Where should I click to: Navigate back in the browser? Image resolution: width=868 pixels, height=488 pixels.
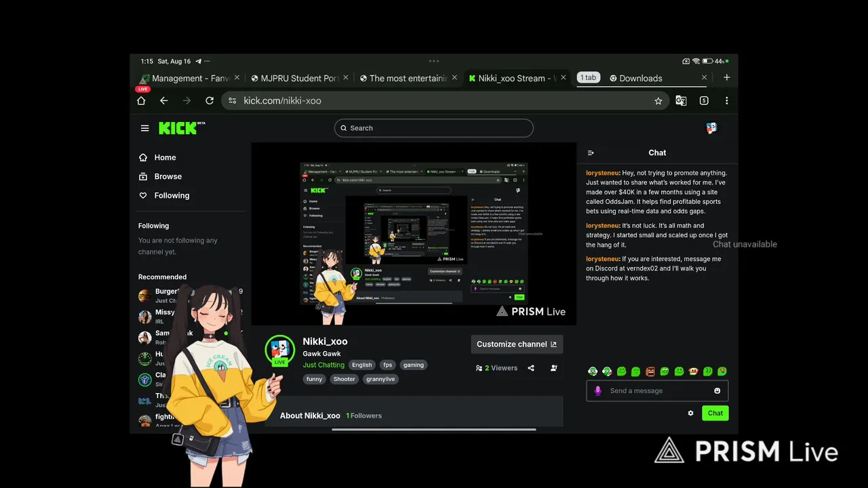click(163, 100)
